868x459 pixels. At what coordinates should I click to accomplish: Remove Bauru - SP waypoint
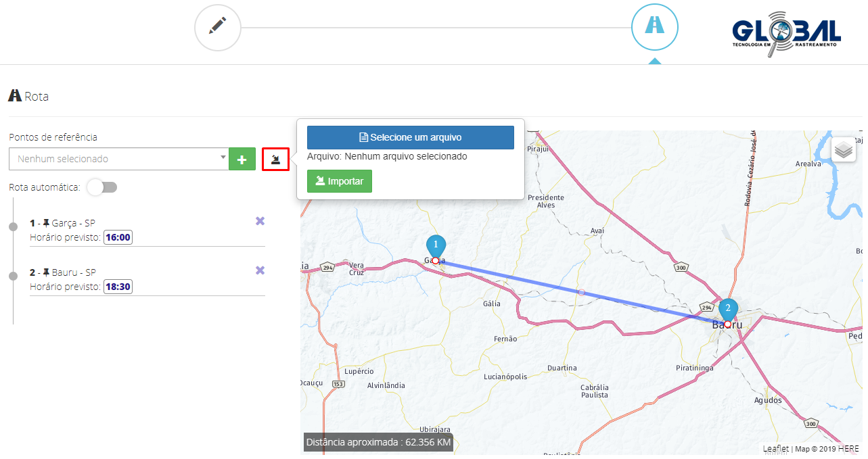pos(260,270)
